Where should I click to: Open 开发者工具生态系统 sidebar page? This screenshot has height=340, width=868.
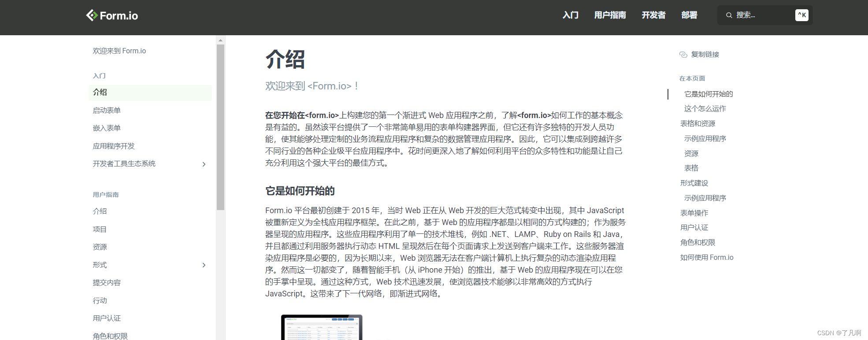pos(124,164)
